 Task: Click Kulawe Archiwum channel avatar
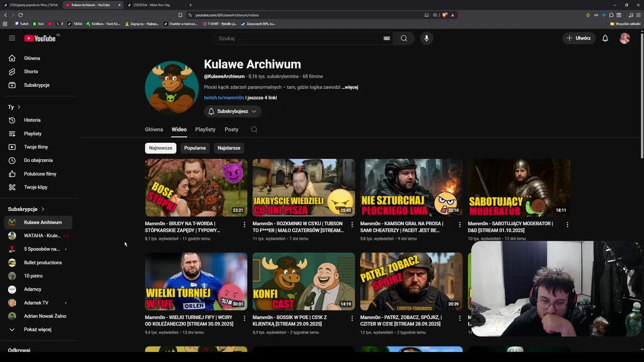(172, 87)
